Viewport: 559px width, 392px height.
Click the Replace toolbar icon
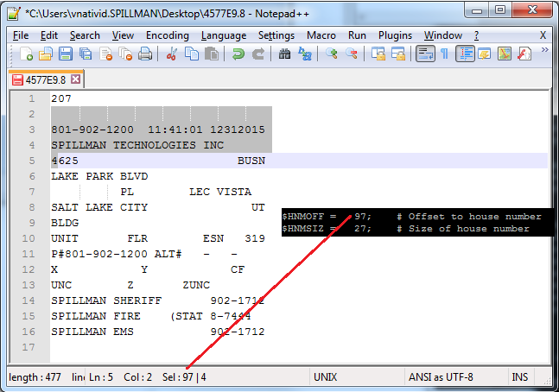point(305,54)
